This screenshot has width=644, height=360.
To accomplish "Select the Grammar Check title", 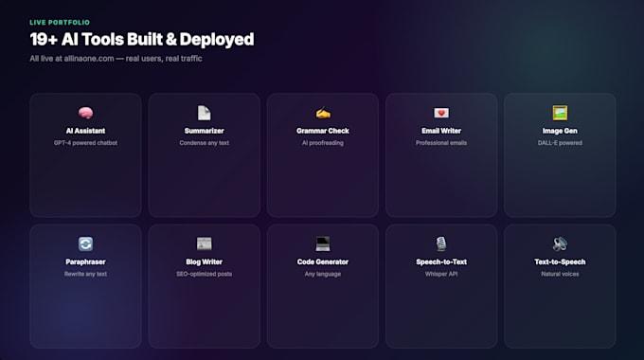I will pyautogui.click(x=323, y=131).
